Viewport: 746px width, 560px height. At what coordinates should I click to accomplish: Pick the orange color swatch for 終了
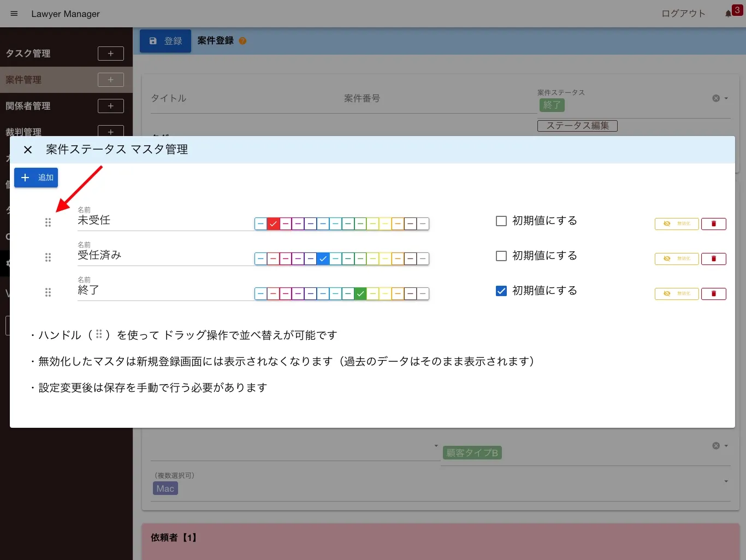coord(398,293)
